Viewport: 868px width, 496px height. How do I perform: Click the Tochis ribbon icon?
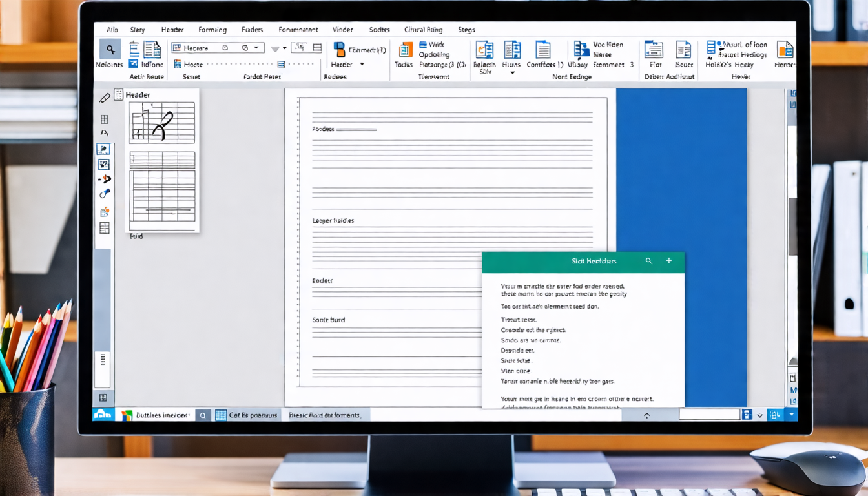405,50
